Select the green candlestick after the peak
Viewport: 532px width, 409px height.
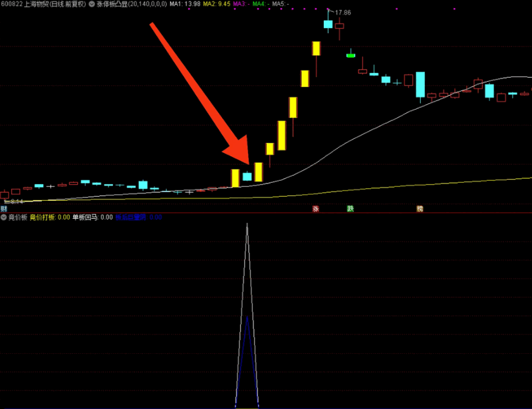(x=350, y=55)
